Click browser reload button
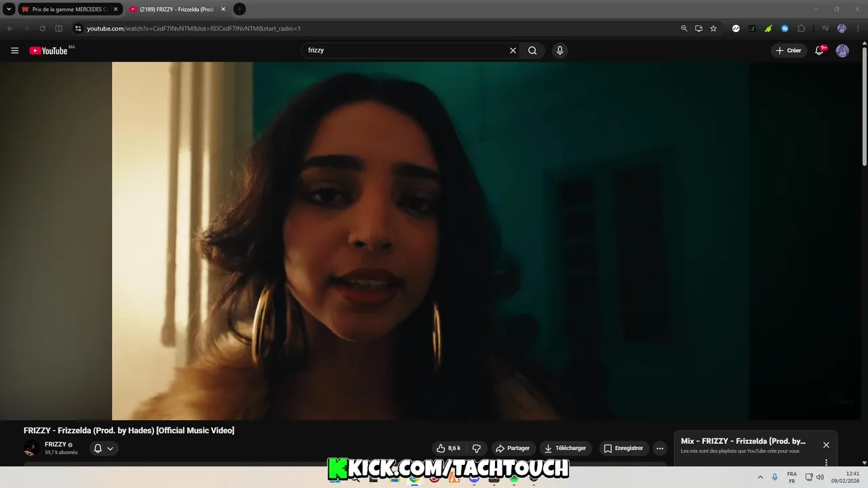This screenshot has width=868, height=488. coord(42,28)
